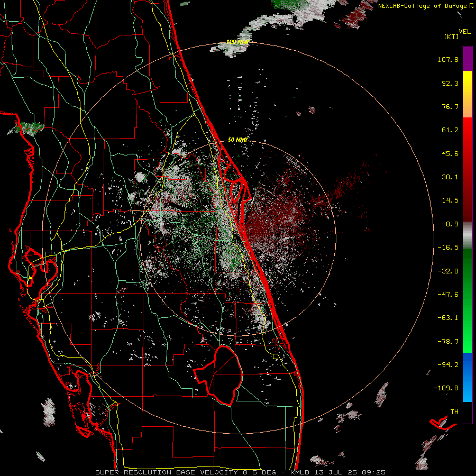Click the TH label on the color scale

tap(454, 412)
